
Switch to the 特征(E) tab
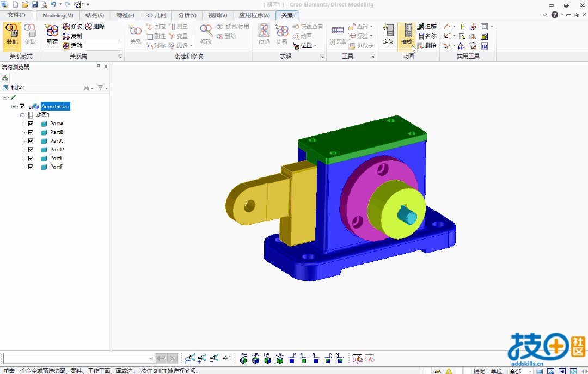click(125, 15)
